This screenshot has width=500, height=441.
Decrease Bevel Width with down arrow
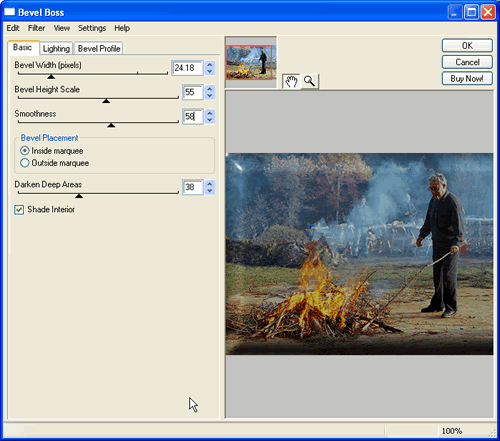click(x=210, y=71)
